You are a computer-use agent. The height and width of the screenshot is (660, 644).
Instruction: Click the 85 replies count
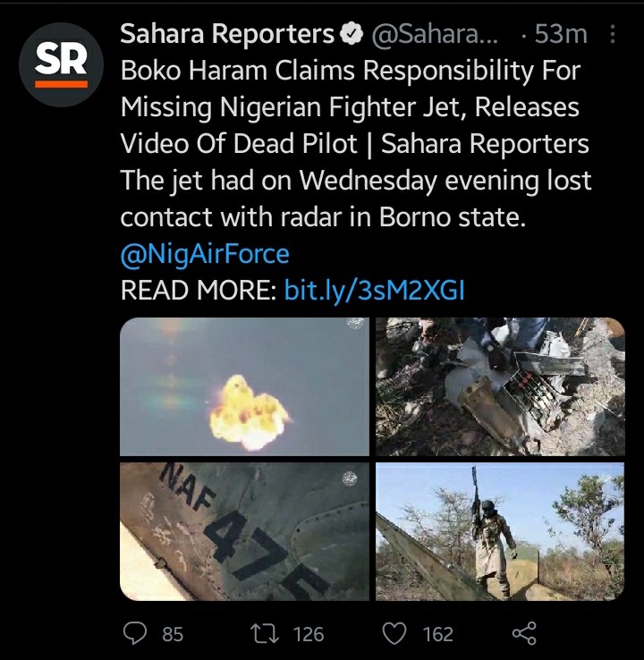point(173,634)
